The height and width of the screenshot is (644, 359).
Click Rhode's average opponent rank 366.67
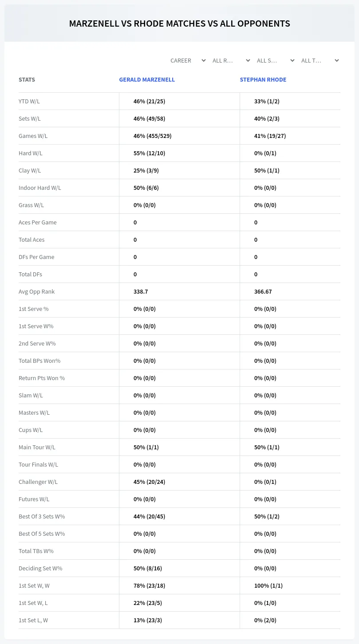[x=263, y=291]
